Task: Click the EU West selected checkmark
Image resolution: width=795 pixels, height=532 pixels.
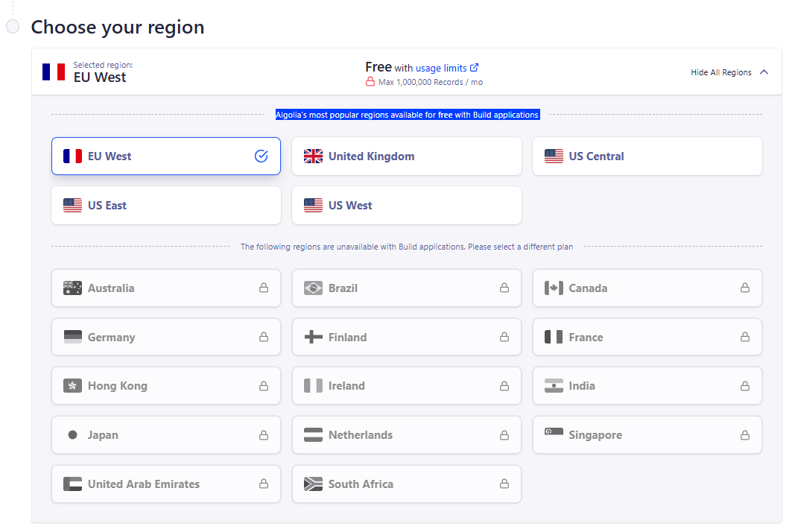Action: point(261,156)
